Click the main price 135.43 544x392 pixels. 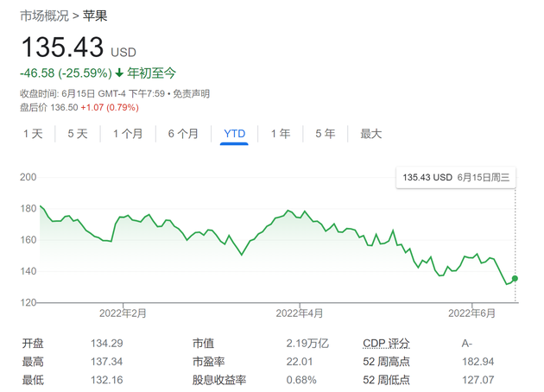tap(62, 47)
